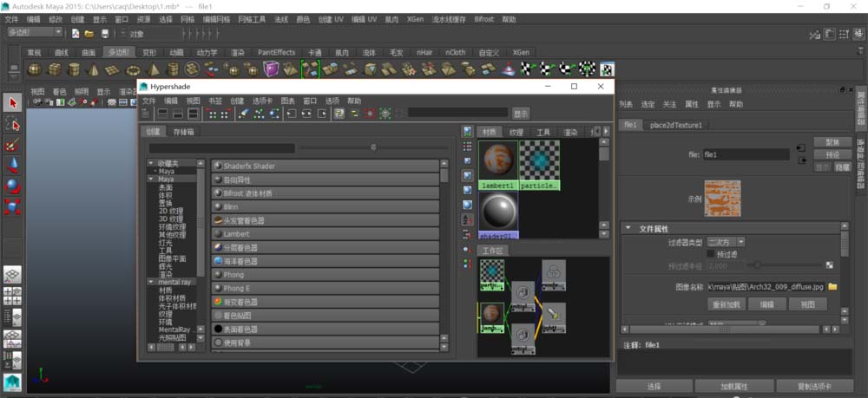Click the rearrange graph icon in Hypershade toolbar
The image size is (868, 398).
259,114
